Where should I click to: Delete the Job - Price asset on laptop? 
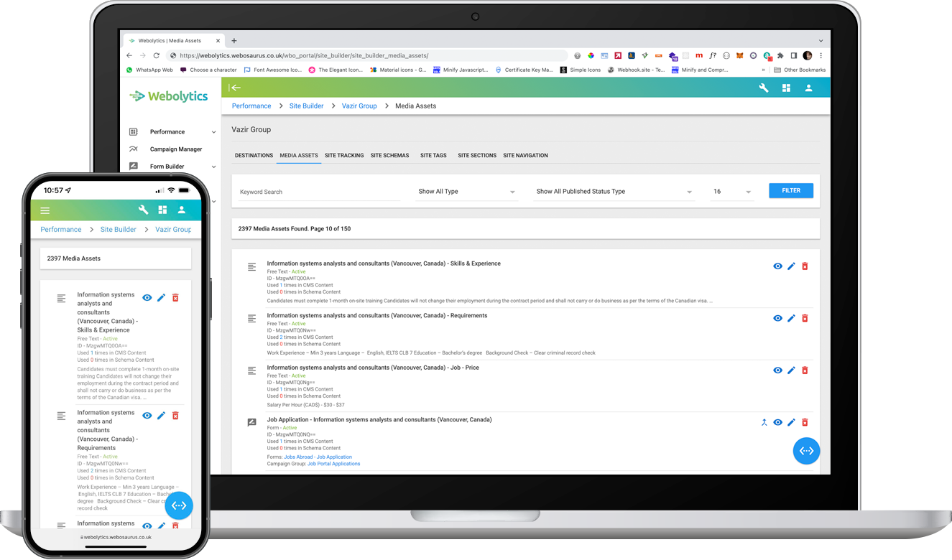click(x=805, y=370)
